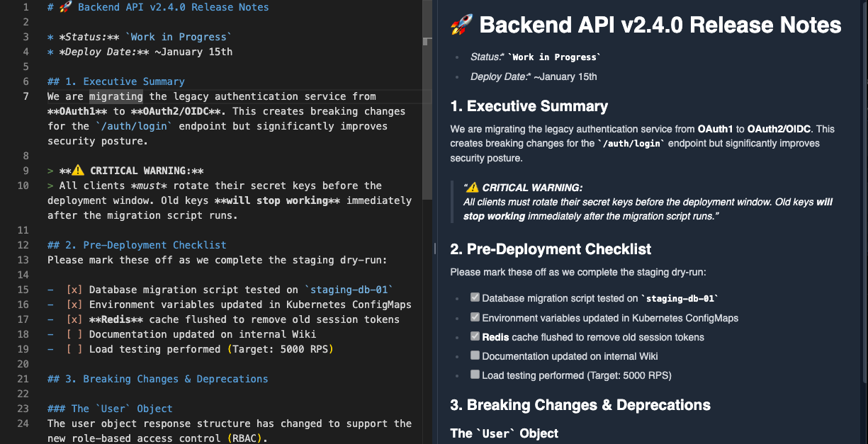
Task: Check the 'Load testing performed' checkbox
Action: click(x=475, y=374)
